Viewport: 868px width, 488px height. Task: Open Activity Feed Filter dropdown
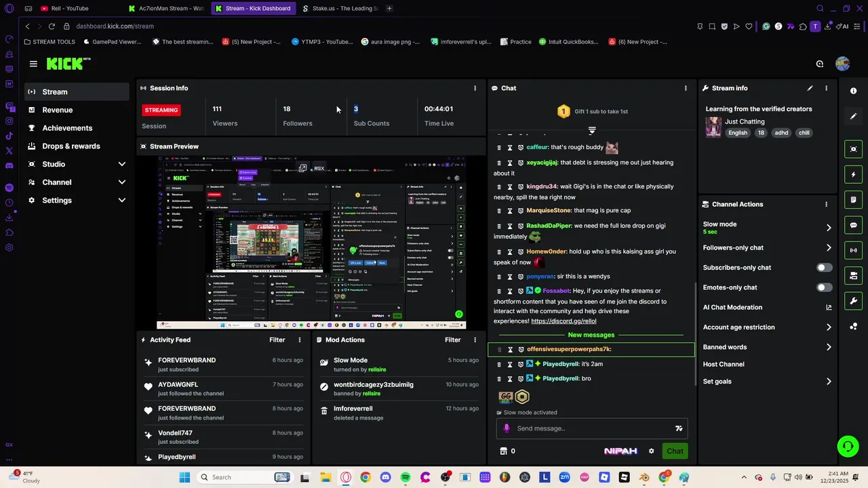point(277,340)
